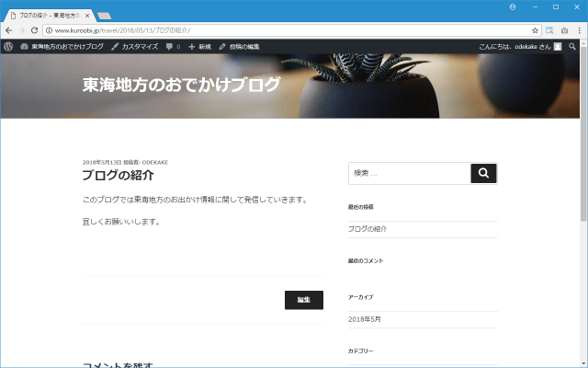Click the odekake user avatar
This screenshot has width=588, height=368.
point(558,47)
